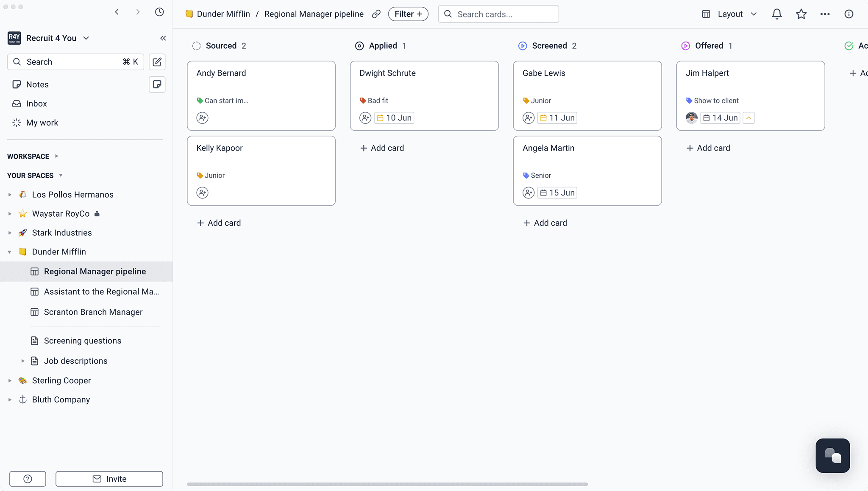Viewport: 868px width, 491px height.
Task: Collapse the sidebar with double chevron
Action: click(x=163, y=38)
